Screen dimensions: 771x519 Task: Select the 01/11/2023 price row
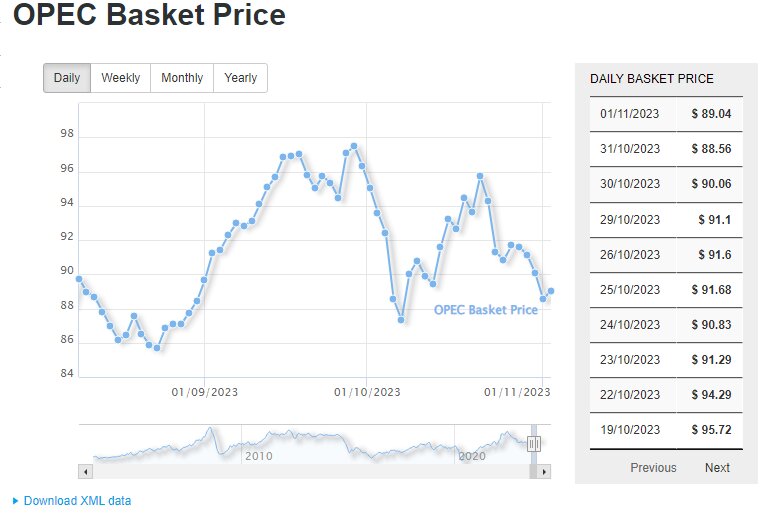click(x=665, y=114)
